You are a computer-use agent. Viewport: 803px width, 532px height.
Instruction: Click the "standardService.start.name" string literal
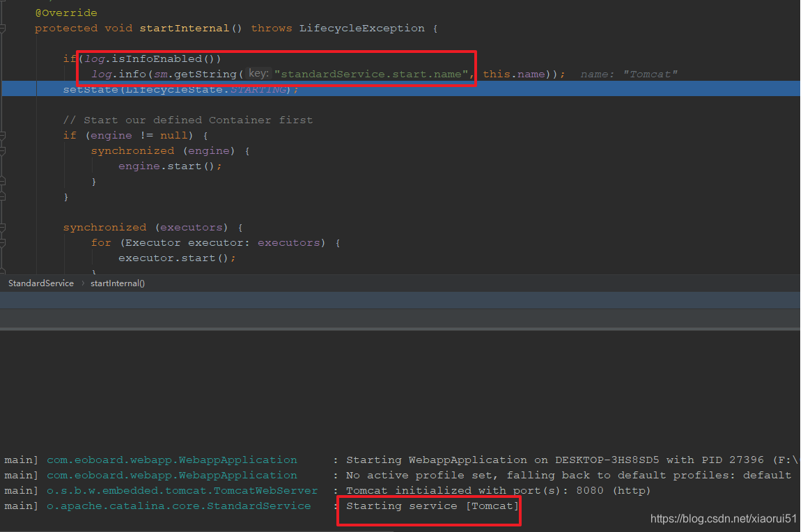[x=371, y=75]
